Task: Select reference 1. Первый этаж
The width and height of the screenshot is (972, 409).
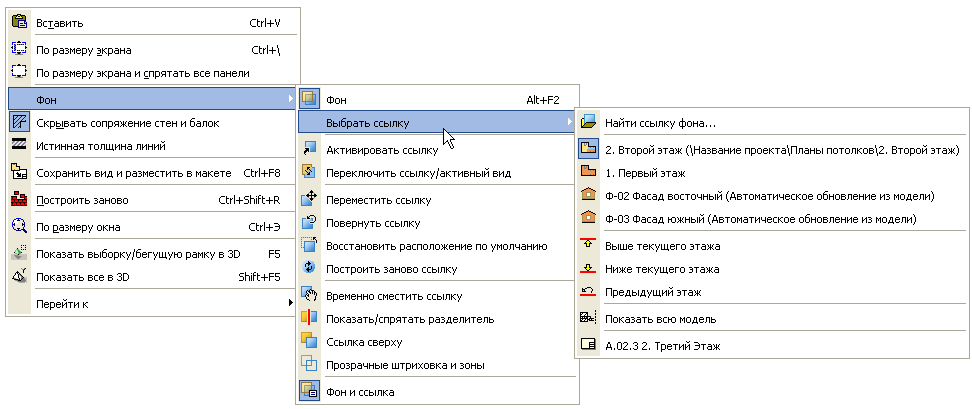Action: (x=772, y=173)
